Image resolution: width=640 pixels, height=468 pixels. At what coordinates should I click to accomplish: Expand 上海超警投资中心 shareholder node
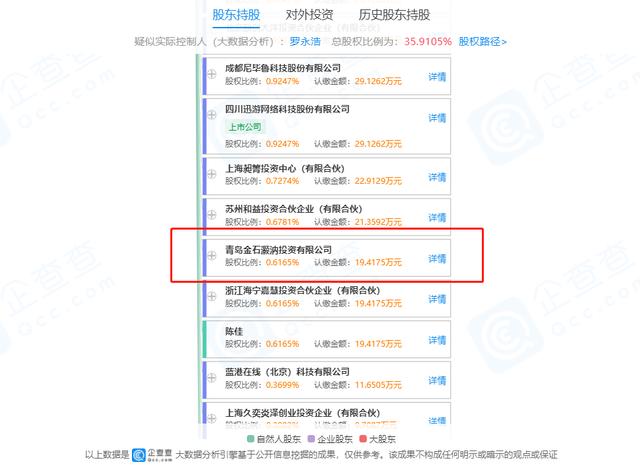[x=211, y=174]
